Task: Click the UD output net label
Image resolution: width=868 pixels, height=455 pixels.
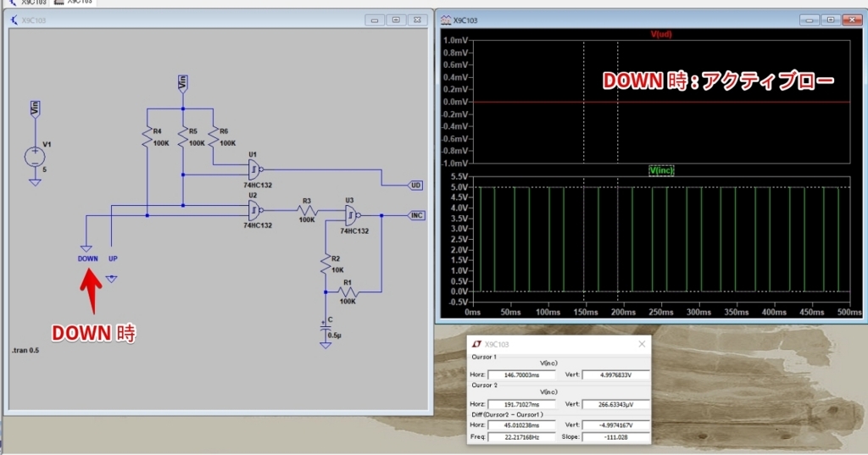Action: [415, 186]
